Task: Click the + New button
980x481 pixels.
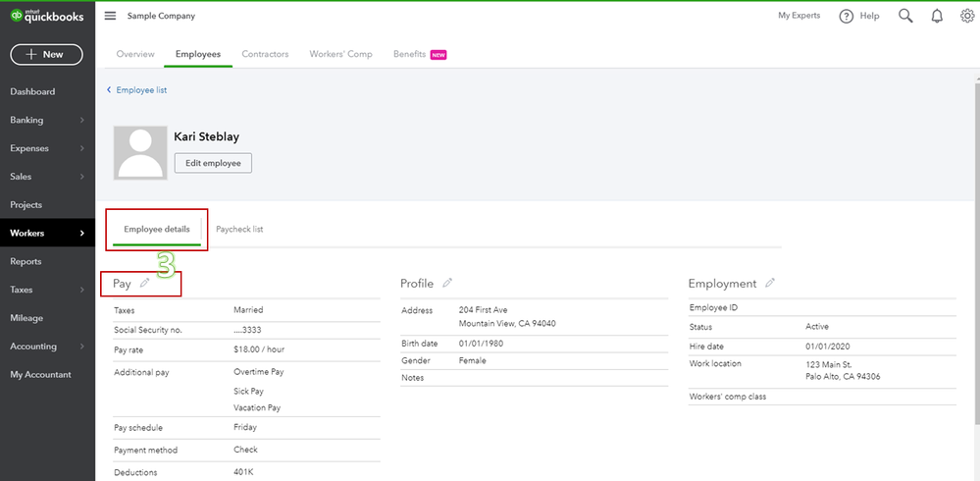Action: coord(46,54)
